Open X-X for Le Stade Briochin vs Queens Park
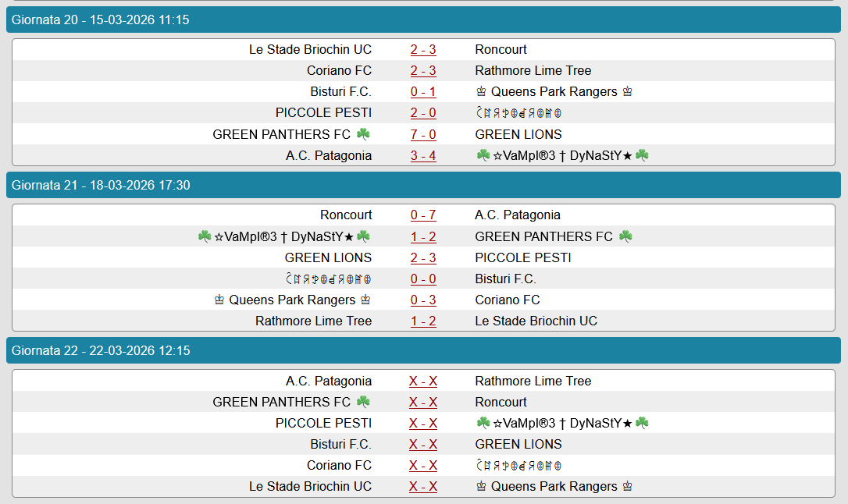Image resolution: width=848 pixels, height=504 pixels. pyautogui.click(x=423, y=487)
